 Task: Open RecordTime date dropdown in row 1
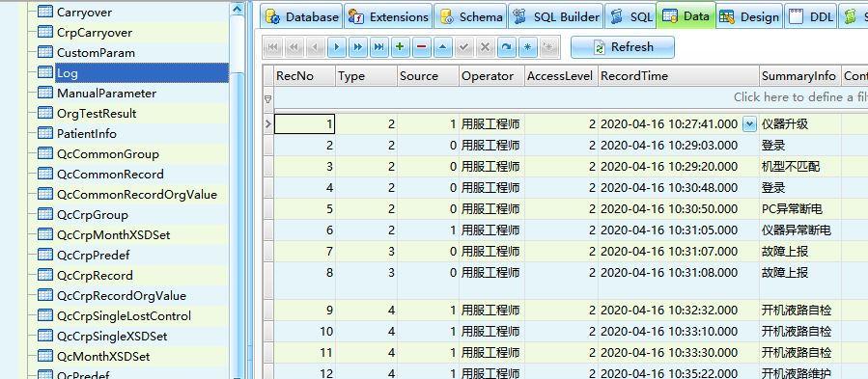[749, 124]
